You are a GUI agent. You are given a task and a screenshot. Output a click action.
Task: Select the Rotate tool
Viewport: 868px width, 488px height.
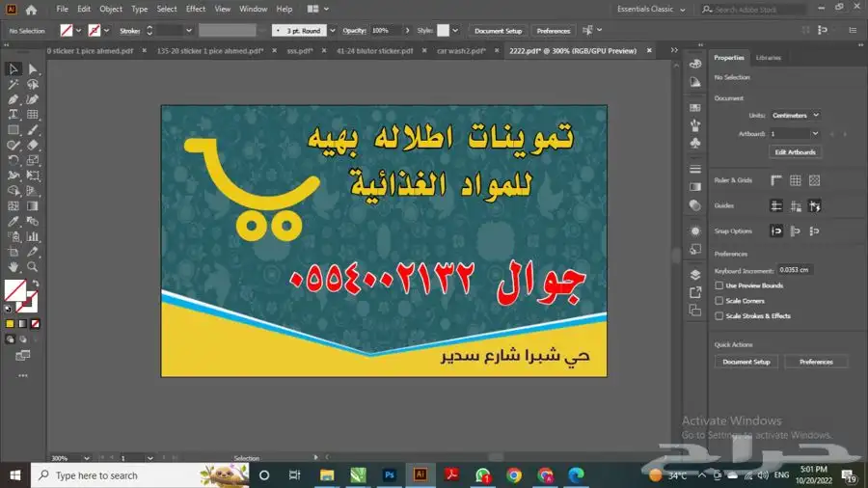(x=14, y=160)
